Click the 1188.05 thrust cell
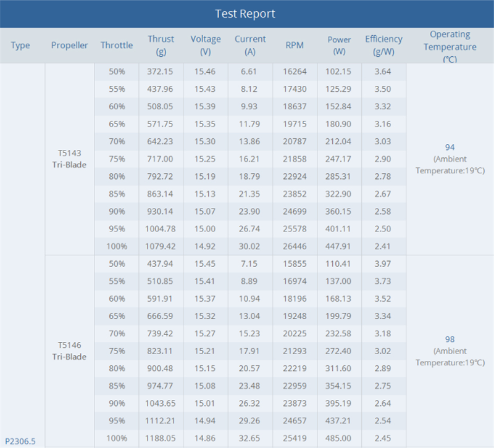The width and height of the screenshot is (494, 448). coord(161,438)
